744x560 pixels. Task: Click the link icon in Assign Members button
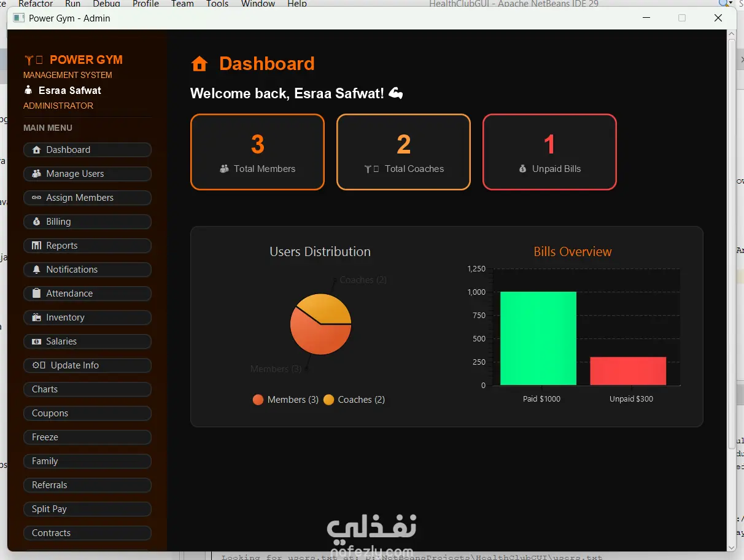click(x=36, y=198)
